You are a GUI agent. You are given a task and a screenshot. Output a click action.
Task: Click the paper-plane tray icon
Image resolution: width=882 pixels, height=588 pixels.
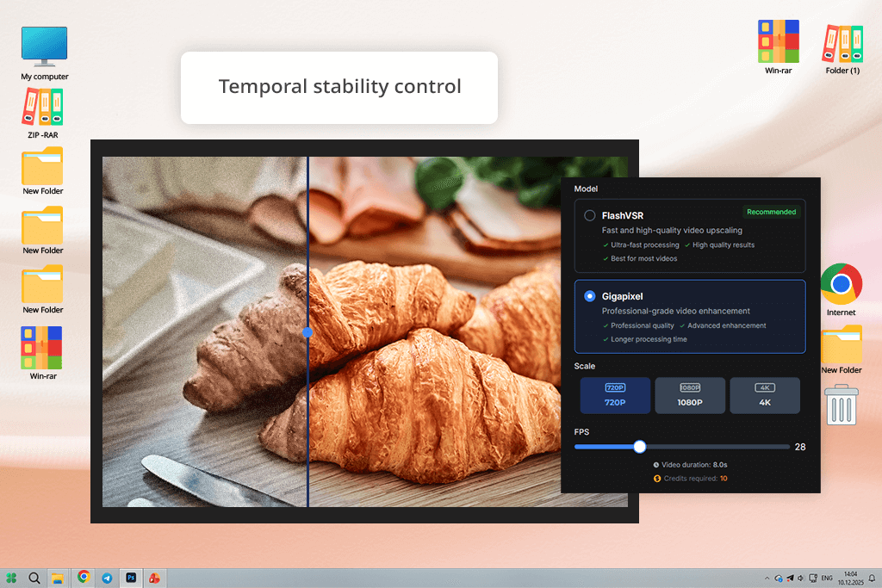pos(791,578)
